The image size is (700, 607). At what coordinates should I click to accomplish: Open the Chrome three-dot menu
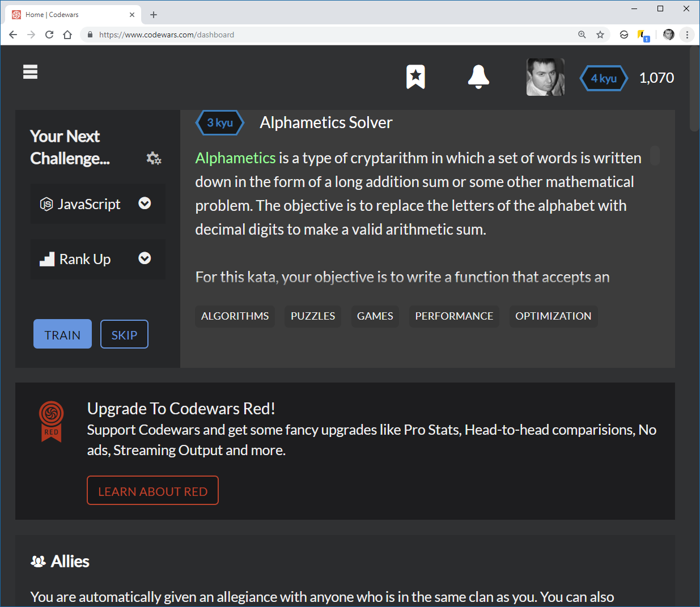687,35
